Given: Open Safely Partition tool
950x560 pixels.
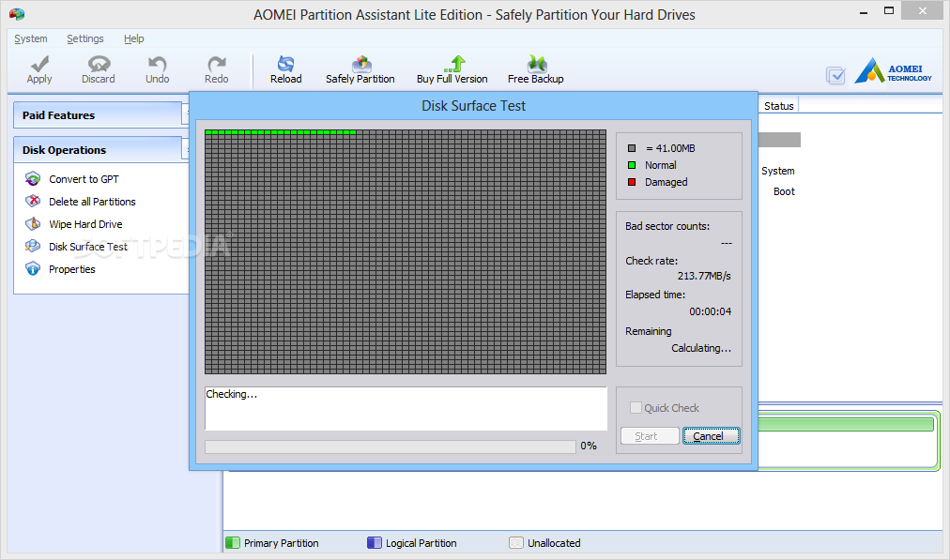Looking at the screenshot, I should click(360, 69).
